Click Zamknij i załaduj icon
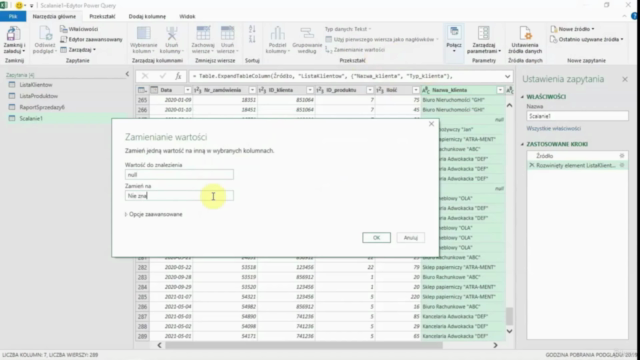Viewport: 640px width, 360px height. pyautogui.click(x=14, y=34)
